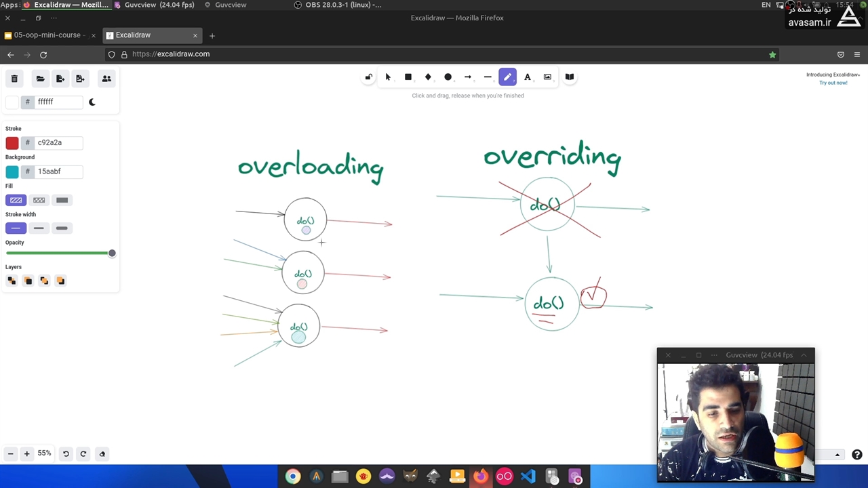Open the Library book icon
868x488 pixels.
click(570, 77)
